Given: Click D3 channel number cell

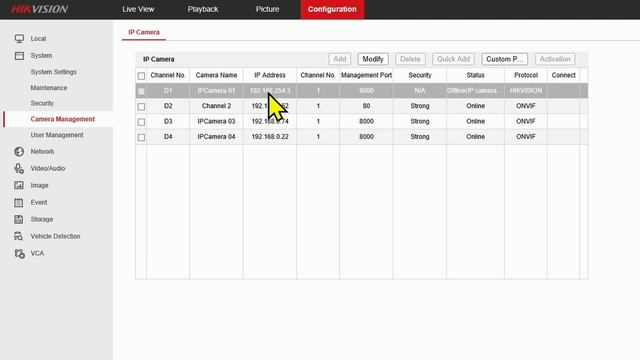Looking at the screenshot, I should [168, 122].
